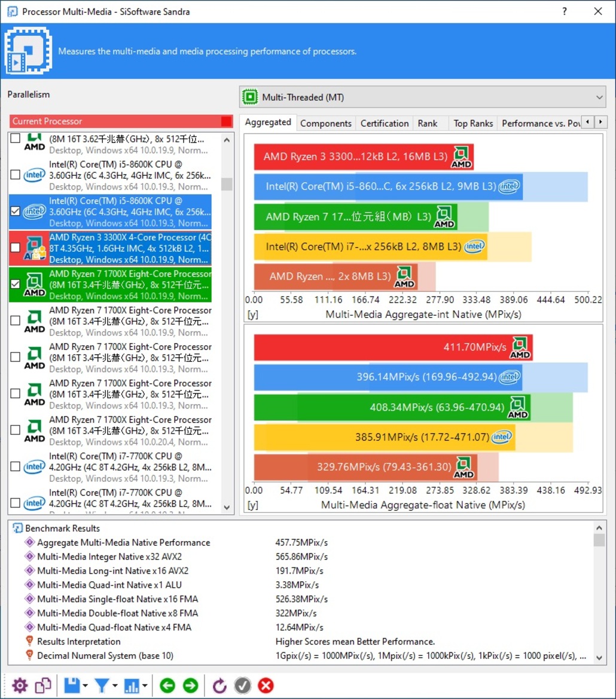This screenshot has height=699, width=616.
Task: Open the chart icon dropdown arrow
Action: click(144, 686)
